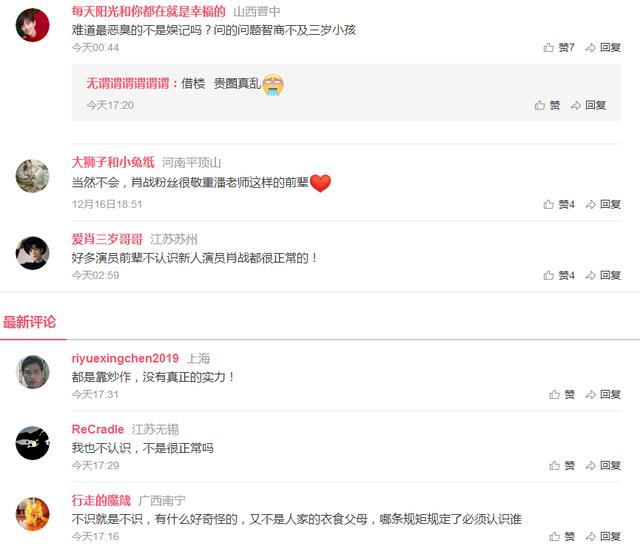Like riyuexingchen2019's comment

coord(562,395)
